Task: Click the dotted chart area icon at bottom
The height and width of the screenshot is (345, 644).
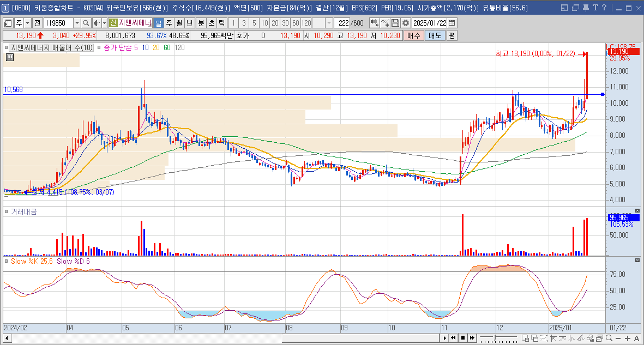Action: pos(544,338)
